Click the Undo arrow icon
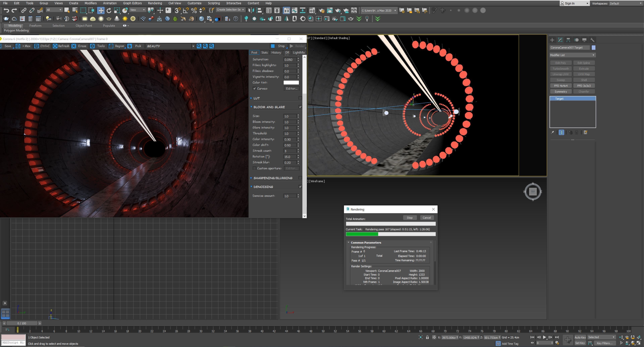The width and height of the screenshot is (644, 347). [x=6, y=10]
